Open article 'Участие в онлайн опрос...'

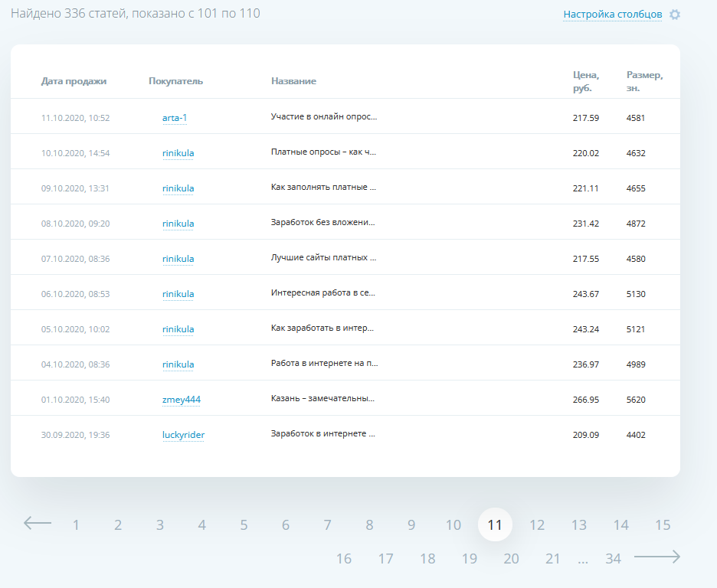pos(324,116)
